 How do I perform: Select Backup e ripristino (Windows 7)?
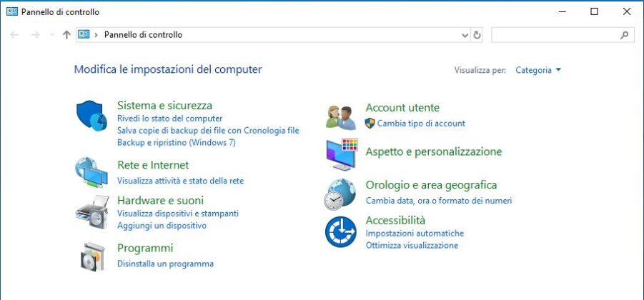point(177,142)
